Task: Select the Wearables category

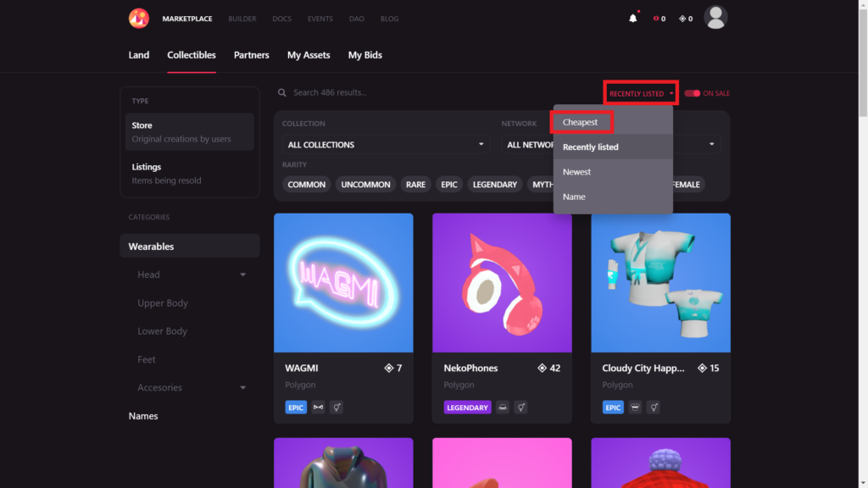Action: [189, 247]
